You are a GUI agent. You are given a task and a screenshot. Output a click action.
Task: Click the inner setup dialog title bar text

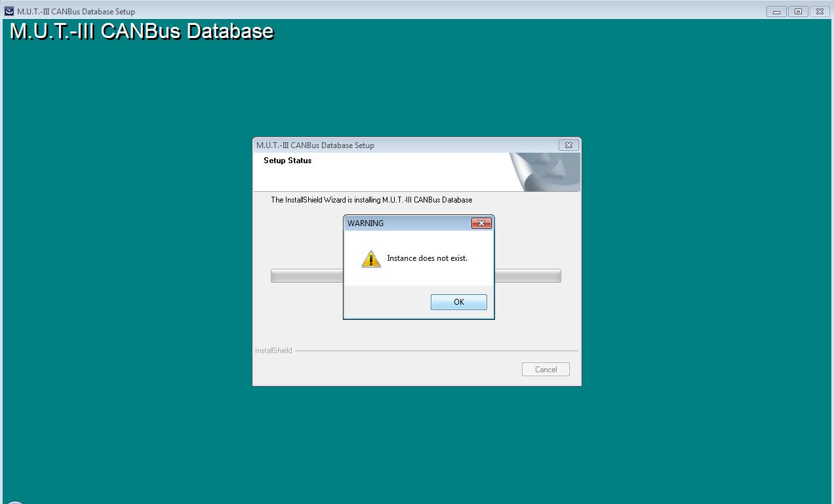[315, 145]
